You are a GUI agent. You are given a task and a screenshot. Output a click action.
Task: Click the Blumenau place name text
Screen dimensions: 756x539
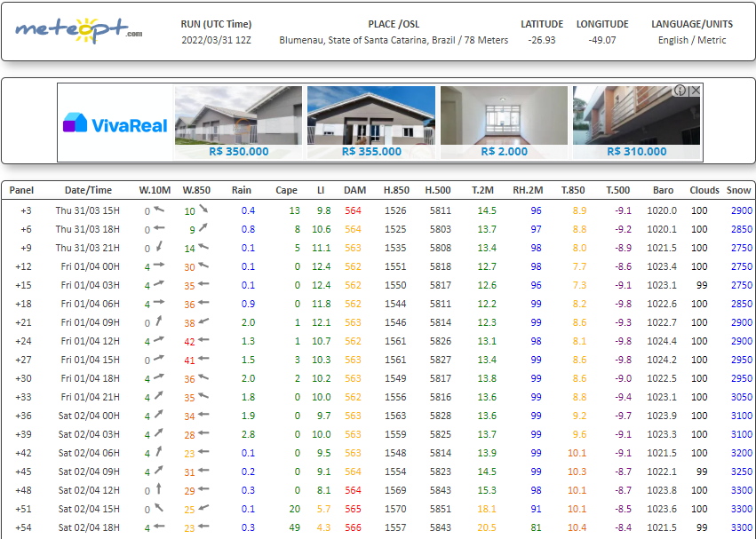tap(394, 40)
